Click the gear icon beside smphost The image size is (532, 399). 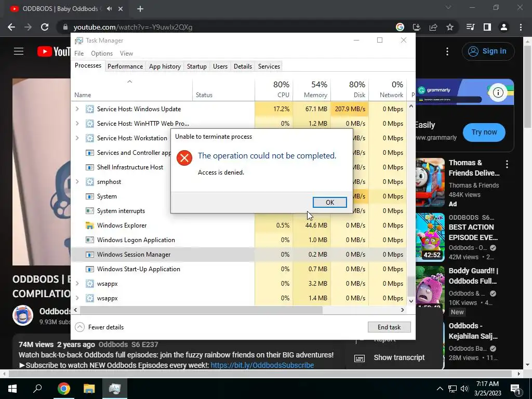click(89, 182)
